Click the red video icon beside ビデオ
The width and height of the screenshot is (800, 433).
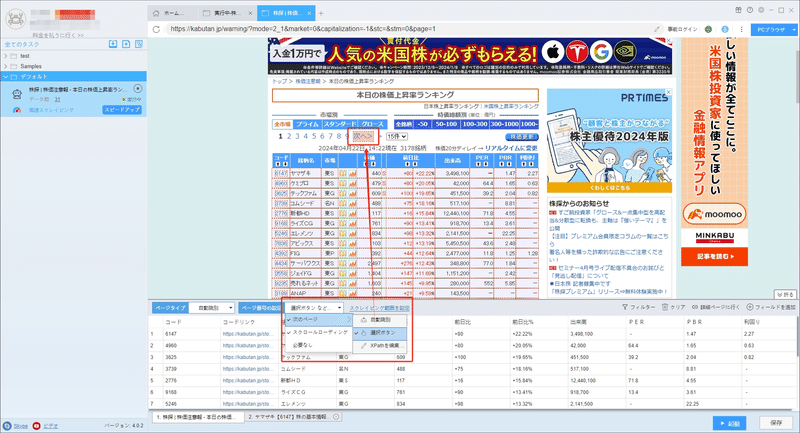tap(36, 426)
